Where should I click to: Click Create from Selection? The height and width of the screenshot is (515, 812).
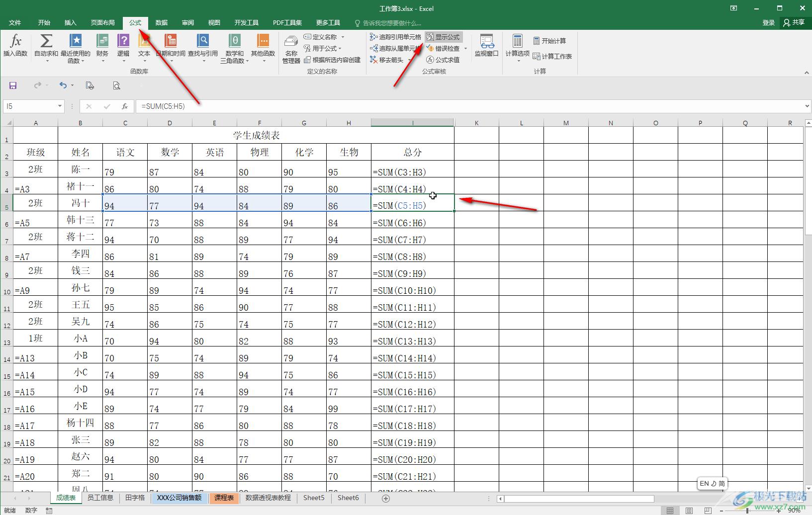point(332,60)
